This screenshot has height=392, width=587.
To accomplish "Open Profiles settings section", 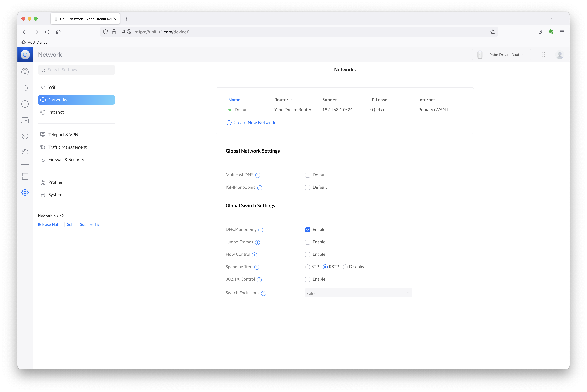I will pos(76,182).
